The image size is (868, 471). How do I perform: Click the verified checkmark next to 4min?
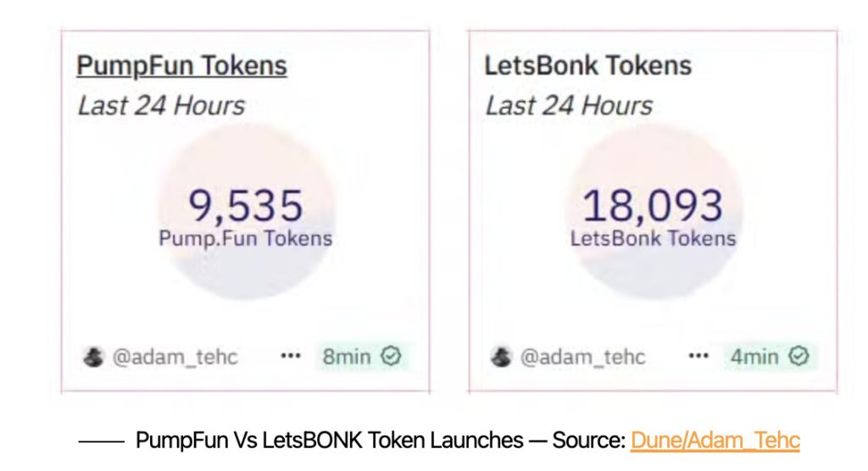798,356
